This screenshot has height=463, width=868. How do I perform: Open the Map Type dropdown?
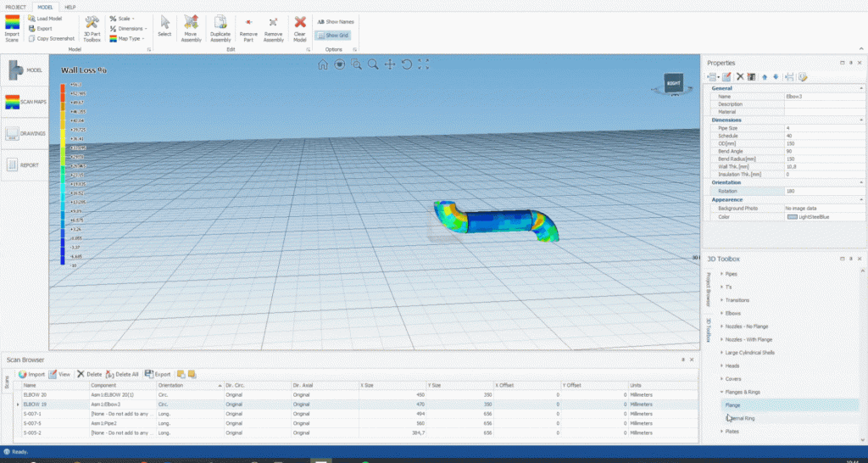coord(127,38)
